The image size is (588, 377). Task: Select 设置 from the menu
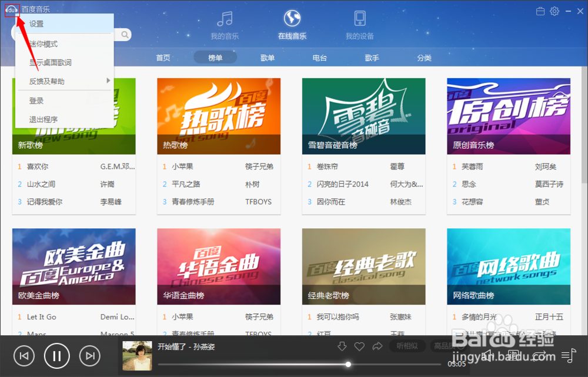coord(65,24)
